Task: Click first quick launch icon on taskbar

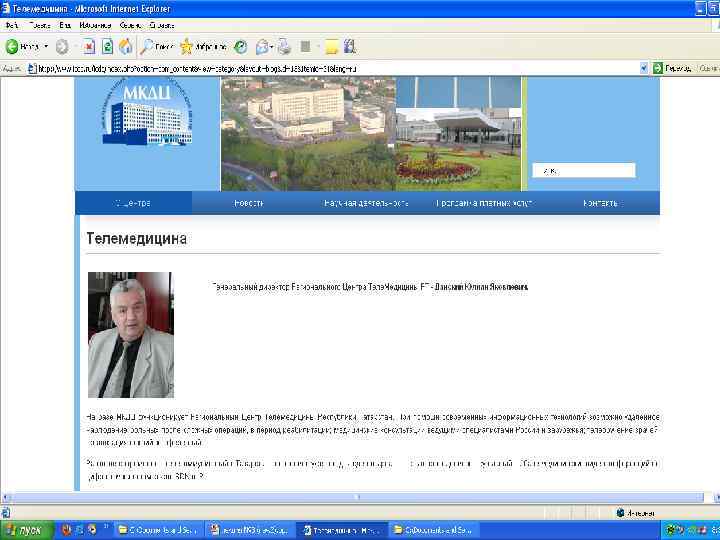Action: [x=67, y=530]
